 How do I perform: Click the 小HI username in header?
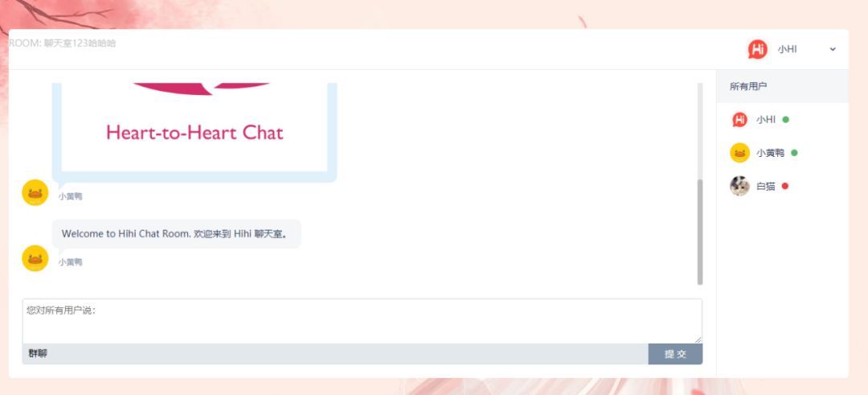coord(787,49)
